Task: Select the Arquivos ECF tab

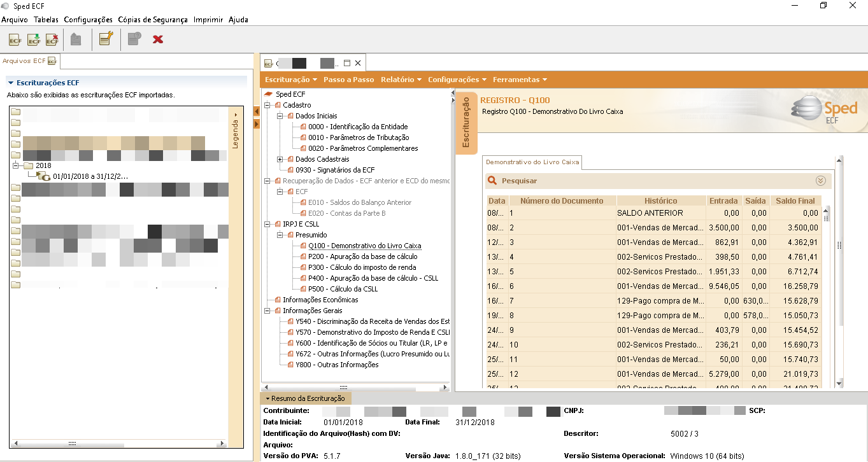Action: pyautogui.click(x=30, y=61)
